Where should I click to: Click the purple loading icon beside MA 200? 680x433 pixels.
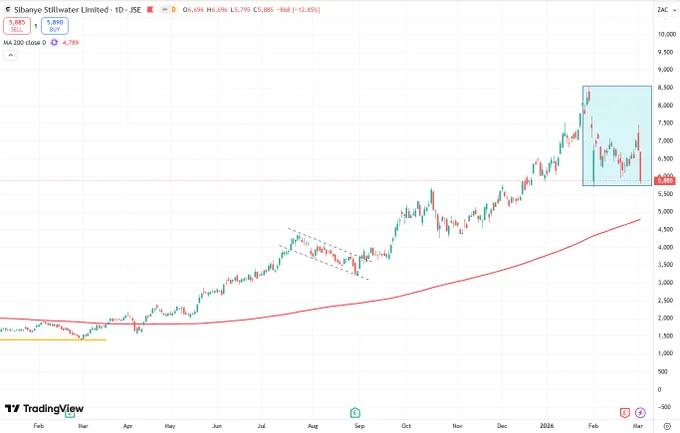tap(54, 43)
